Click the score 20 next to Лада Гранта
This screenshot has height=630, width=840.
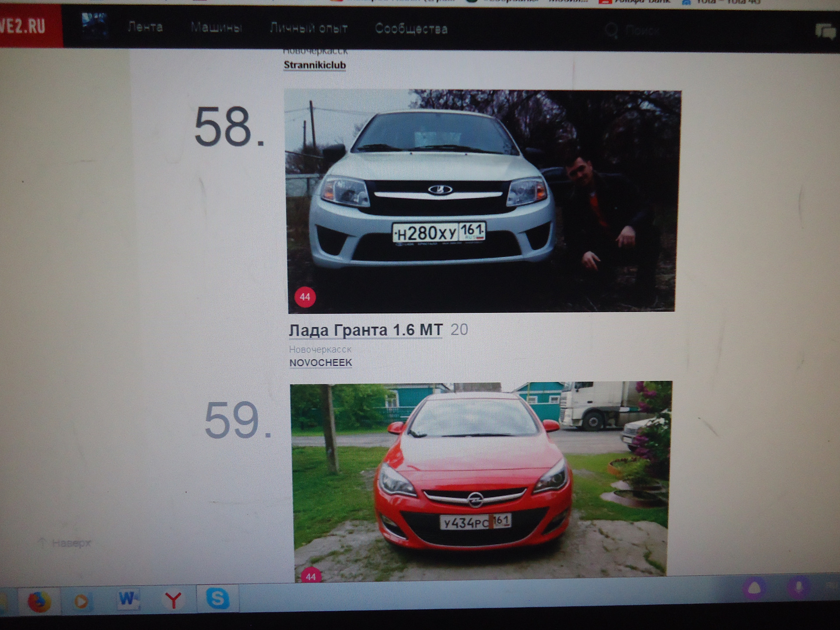click(459, 329)
